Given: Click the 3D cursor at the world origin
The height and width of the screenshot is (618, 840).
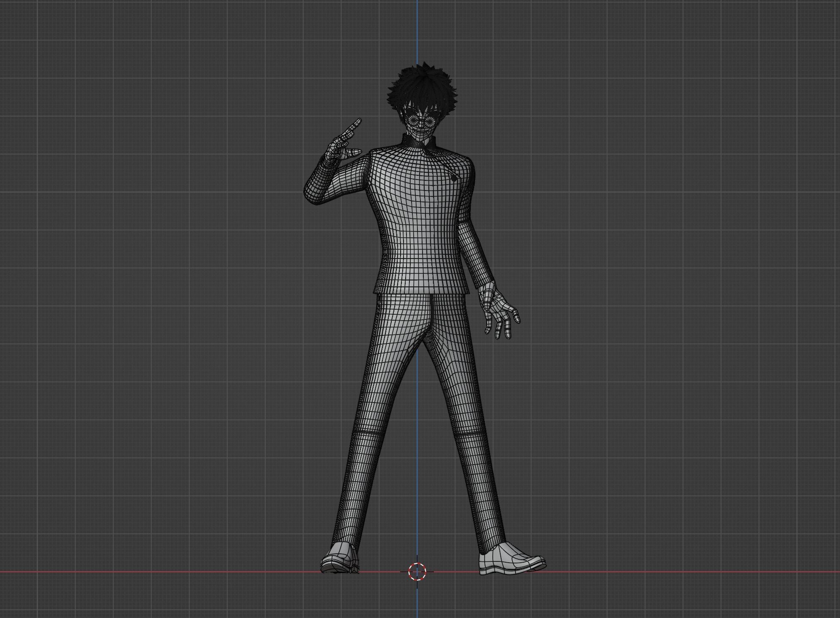Looking at the screenshot, I should point(417,572).
